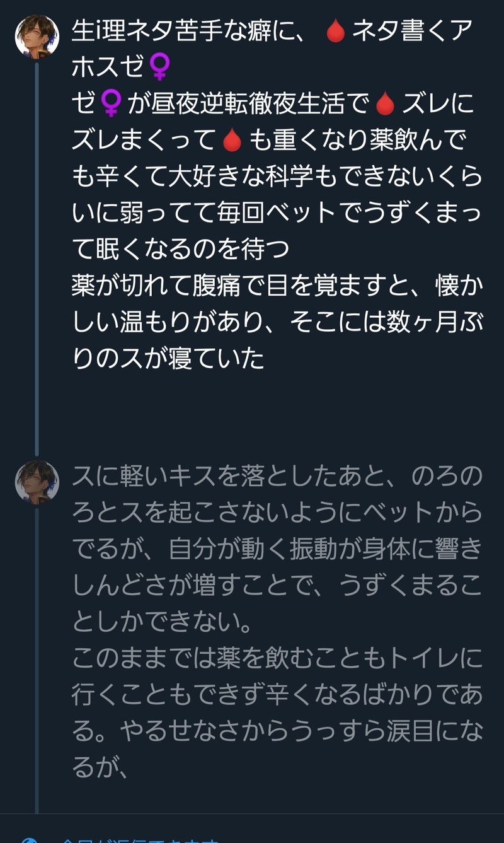Open the blue reply-permission text at bottom
The image size is (504, 843).
pyautogui.click(x=139, y=840)
